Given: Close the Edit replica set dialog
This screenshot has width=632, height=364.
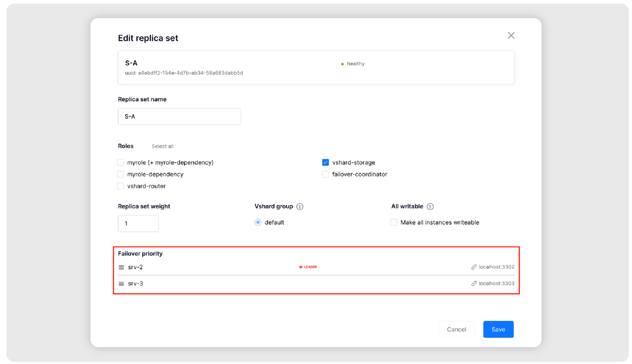Looking at the screenshot, I should click(511, 36).
